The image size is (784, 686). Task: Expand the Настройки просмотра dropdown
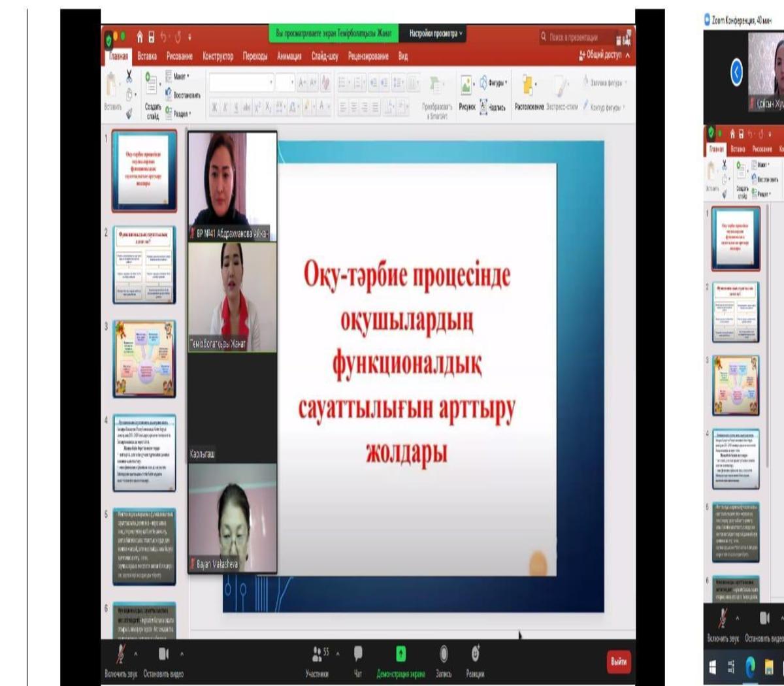tap(436, 33)
